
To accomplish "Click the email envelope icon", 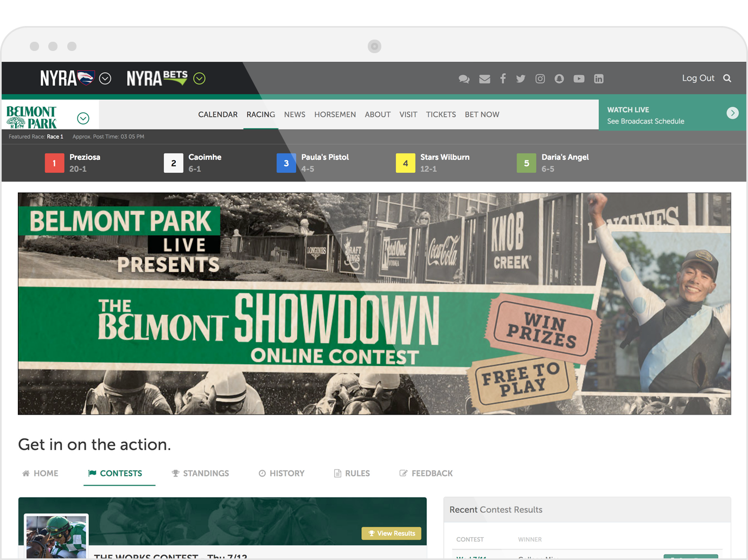I will [x=484, y=79].
